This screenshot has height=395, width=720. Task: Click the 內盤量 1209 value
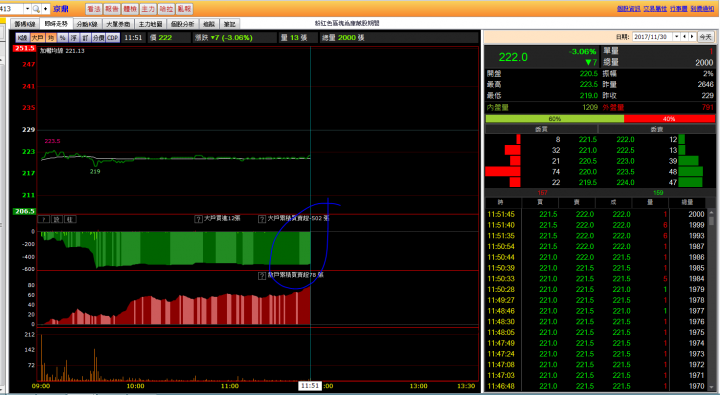click(x=590, y=107)
